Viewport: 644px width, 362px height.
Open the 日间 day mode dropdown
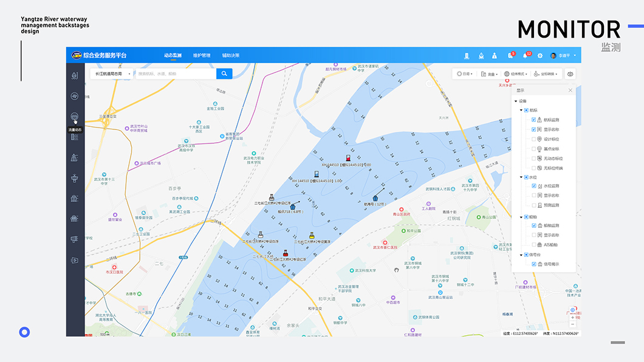(465, 74)
